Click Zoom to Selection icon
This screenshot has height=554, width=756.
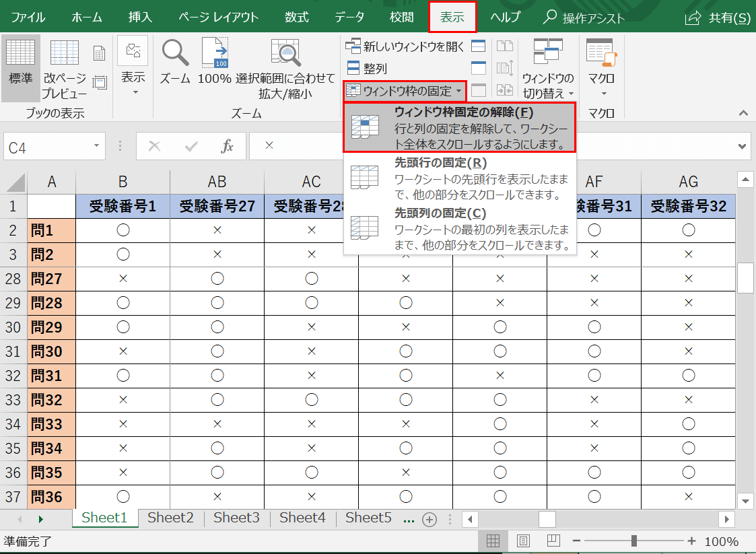(x=285, y=53)
